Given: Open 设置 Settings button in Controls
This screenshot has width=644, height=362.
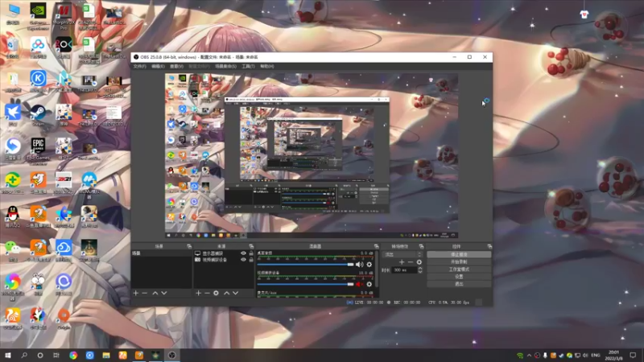Looking at the screenshot, I should [x=459, y=277].
